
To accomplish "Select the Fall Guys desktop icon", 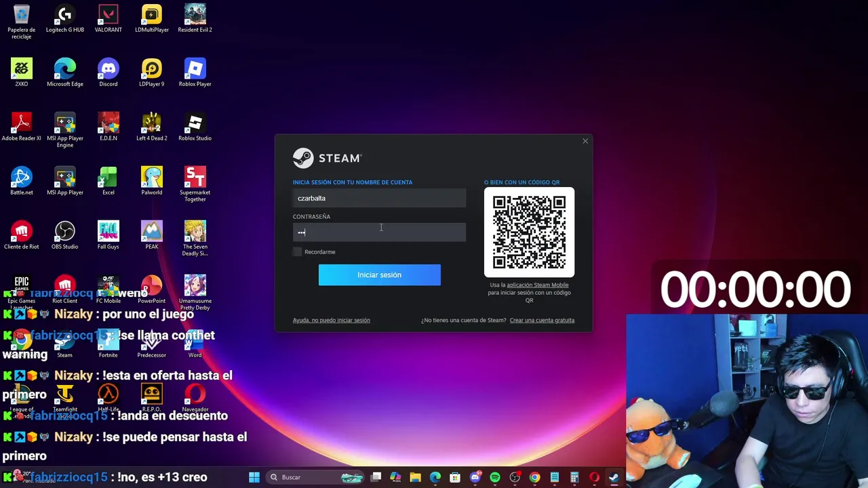I will coord(108,235).
